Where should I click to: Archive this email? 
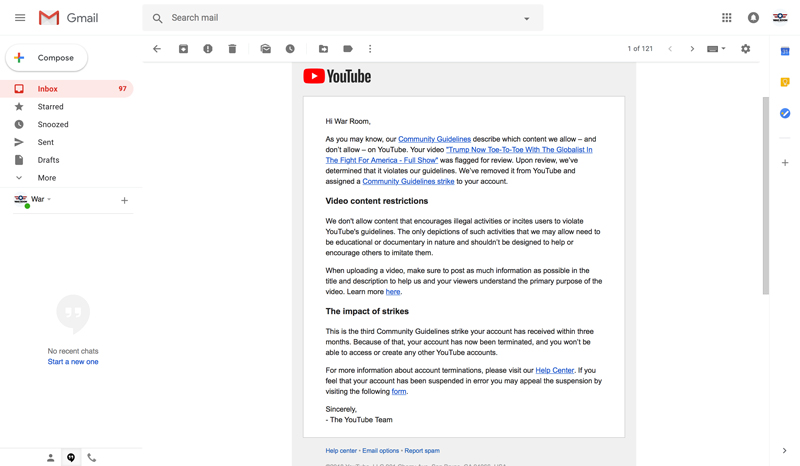click(x=183, y=49)
